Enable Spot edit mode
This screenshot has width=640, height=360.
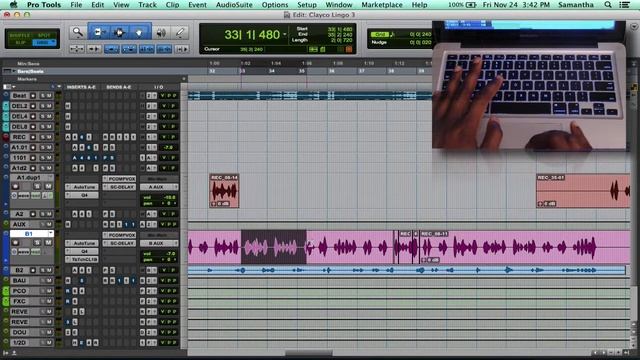[x=44, y=36]
